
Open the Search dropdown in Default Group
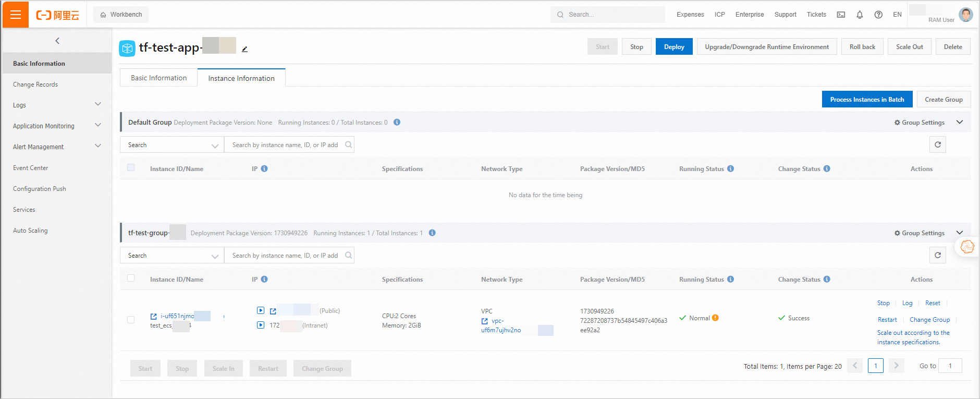(172, 144)
